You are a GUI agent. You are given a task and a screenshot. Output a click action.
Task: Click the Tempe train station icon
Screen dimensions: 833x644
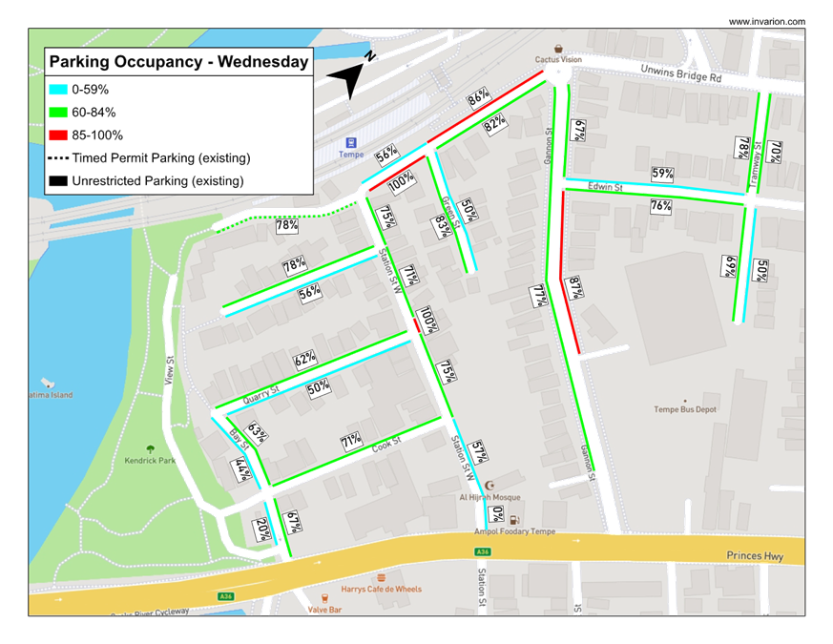pos(350,142)
